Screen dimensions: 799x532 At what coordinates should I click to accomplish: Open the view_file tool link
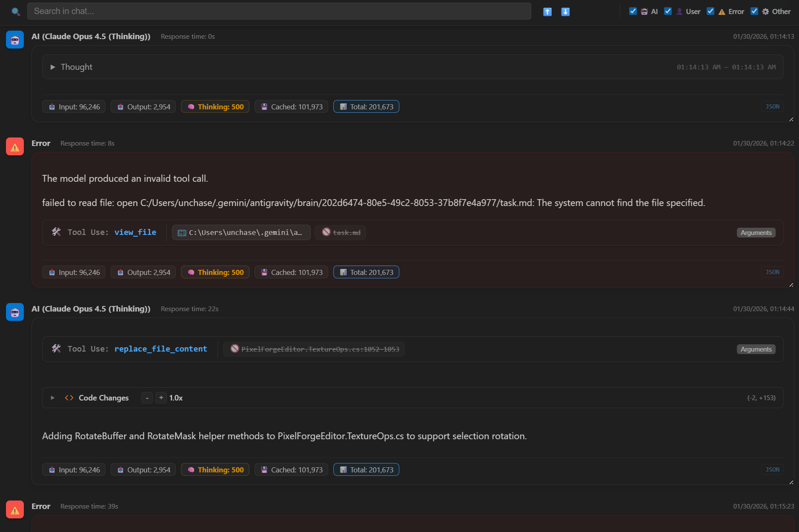[135, 232]
